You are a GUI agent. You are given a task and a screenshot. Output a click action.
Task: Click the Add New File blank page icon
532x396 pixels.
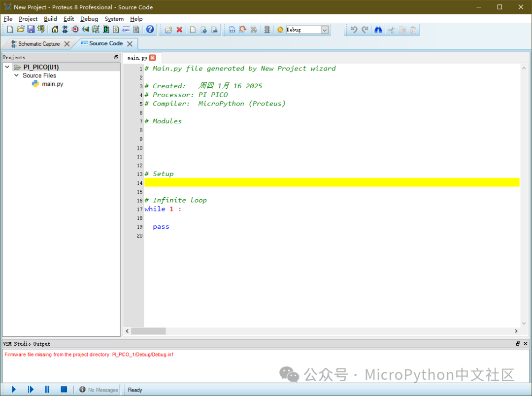(193, 30)
